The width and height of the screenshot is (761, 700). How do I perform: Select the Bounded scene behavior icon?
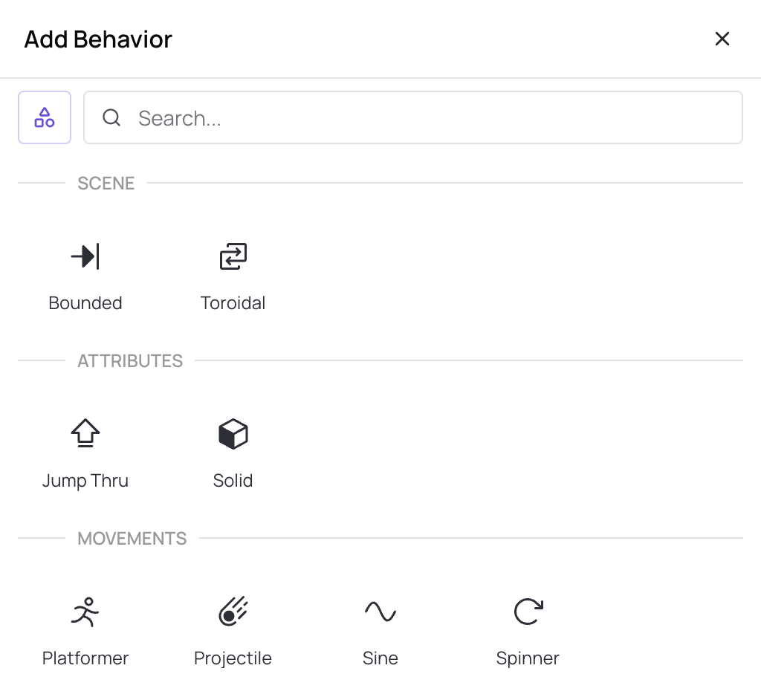click(x=85, y=256)
